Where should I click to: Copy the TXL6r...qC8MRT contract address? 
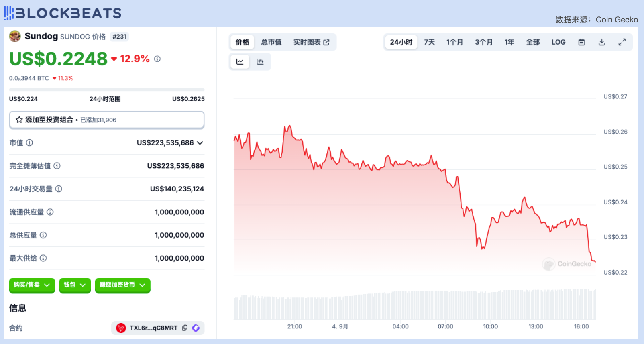pos(185,328)
